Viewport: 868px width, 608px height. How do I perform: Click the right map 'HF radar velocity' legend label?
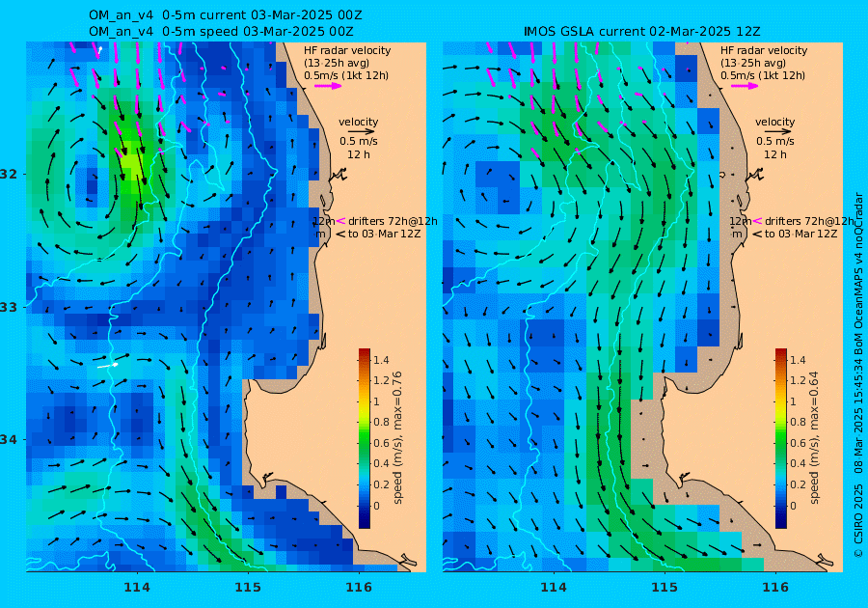click(x=764, y=50)
